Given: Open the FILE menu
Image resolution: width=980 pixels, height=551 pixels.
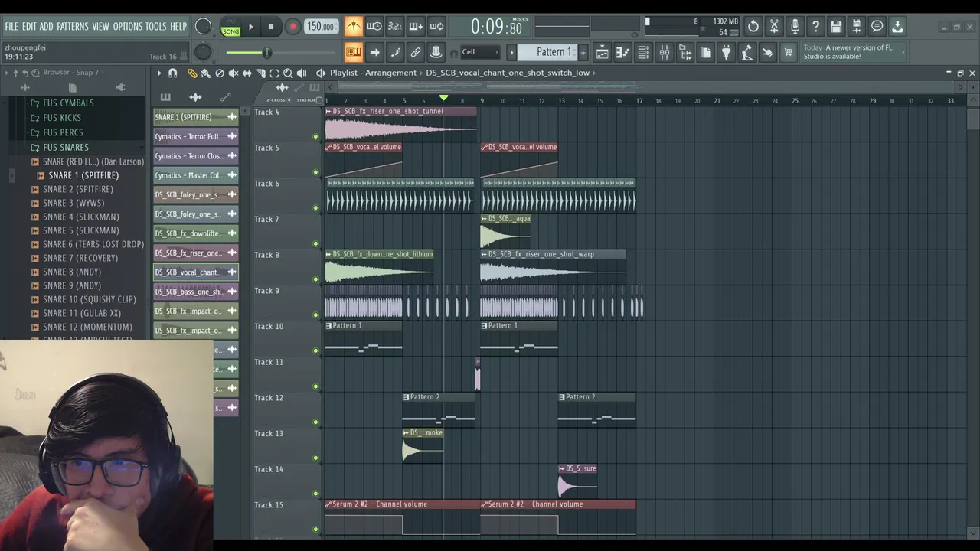Looking at the screenshot, I should (x=11, y=26).
